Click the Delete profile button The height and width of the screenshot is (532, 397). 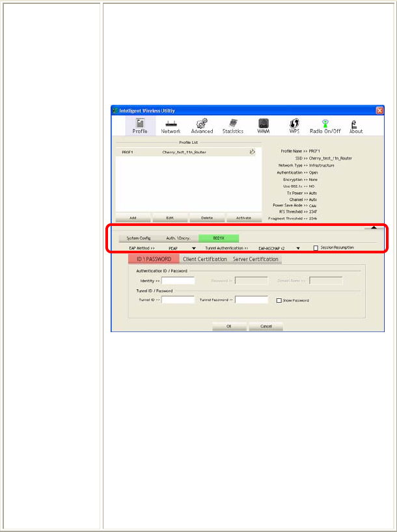click(207, 218)
